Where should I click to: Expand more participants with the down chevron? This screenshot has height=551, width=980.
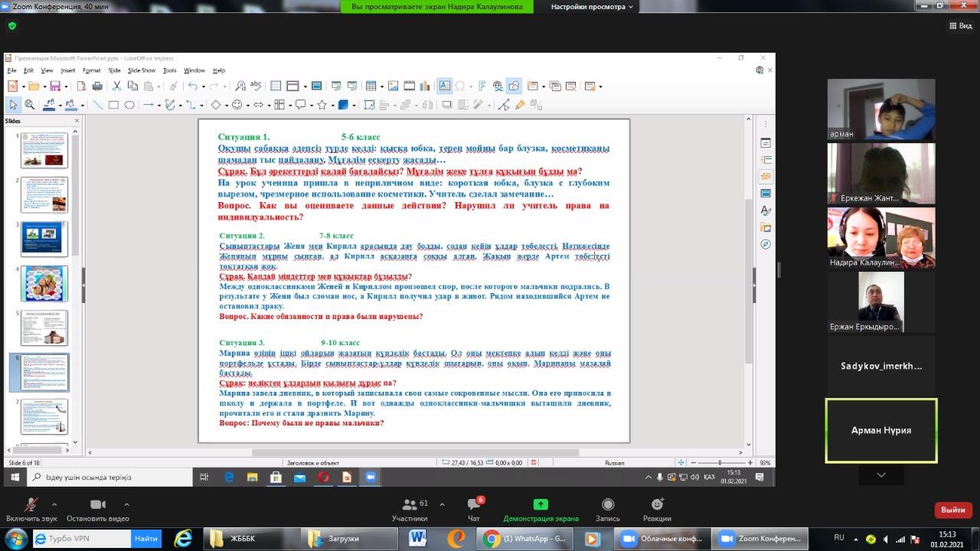pyautogui.click(x=880, y=475)
